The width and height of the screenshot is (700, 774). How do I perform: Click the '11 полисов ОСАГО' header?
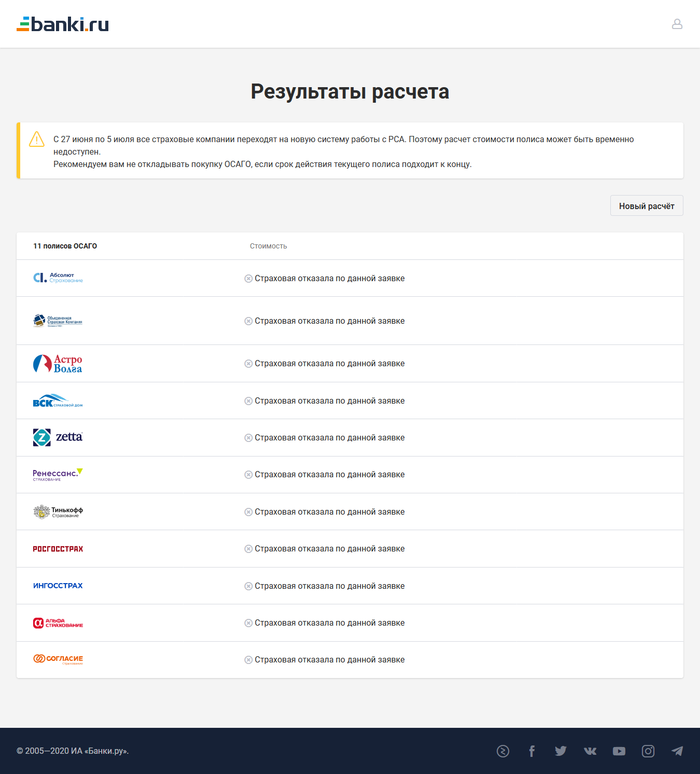(x=65, y=246)
